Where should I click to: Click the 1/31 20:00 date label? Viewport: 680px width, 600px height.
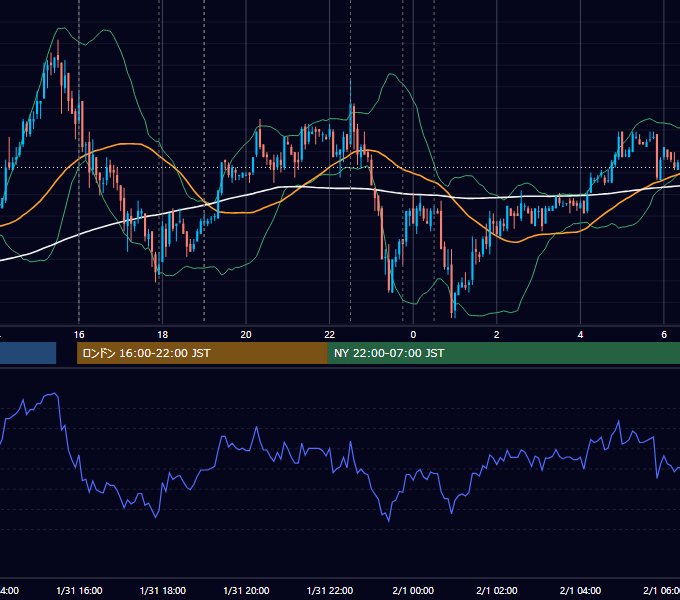pos(246,591)
